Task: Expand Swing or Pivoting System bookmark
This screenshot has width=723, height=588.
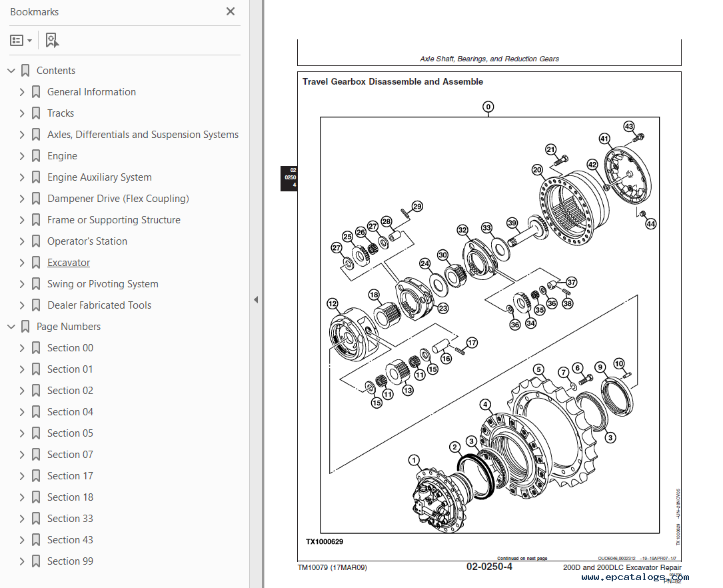Action: pos(22,283)
